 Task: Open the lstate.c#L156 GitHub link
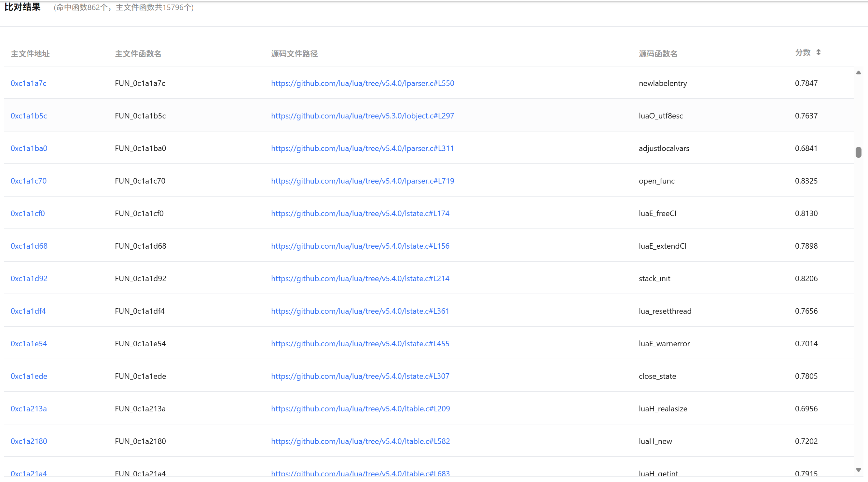pyautogui.click(x=360, y=246)
